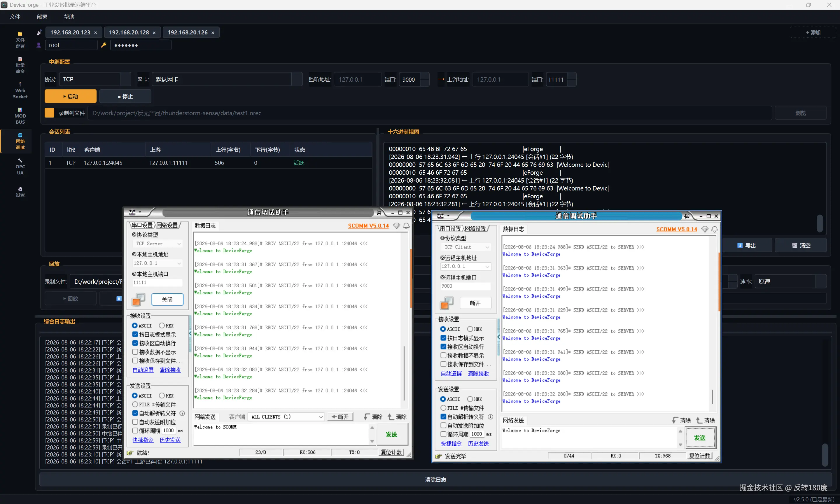Uncheck 按日志模式显示 in left SCOMM window
Viewport: 840px width, 504px height.
[x=135, y=335]
